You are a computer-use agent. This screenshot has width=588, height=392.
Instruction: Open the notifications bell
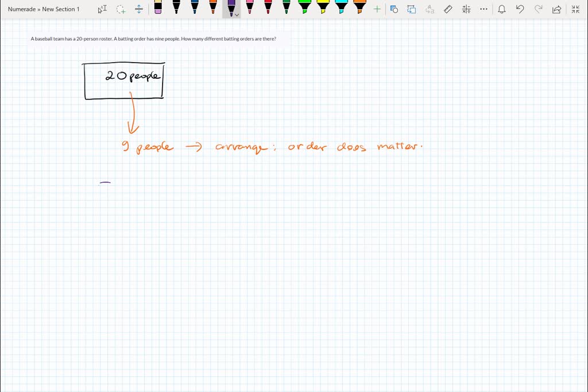(x=502, y=9)
